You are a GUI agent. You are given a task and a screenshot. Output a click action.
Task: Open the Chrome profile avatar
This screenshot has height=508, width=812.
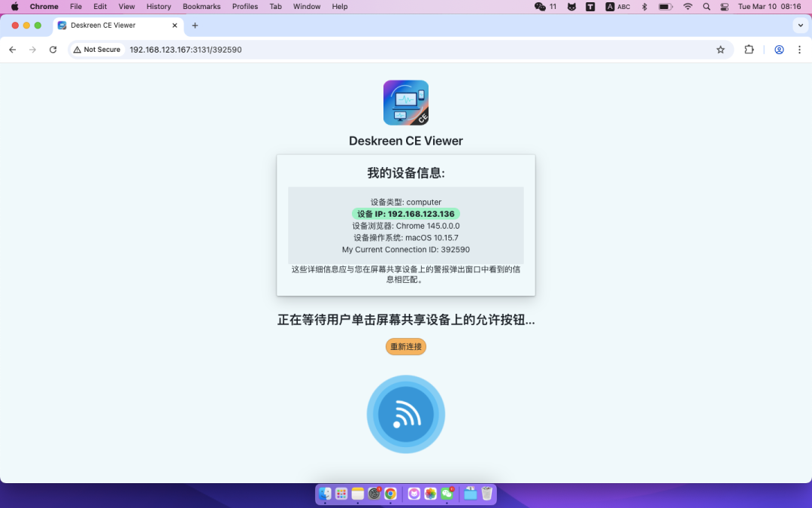pos(779,50)
